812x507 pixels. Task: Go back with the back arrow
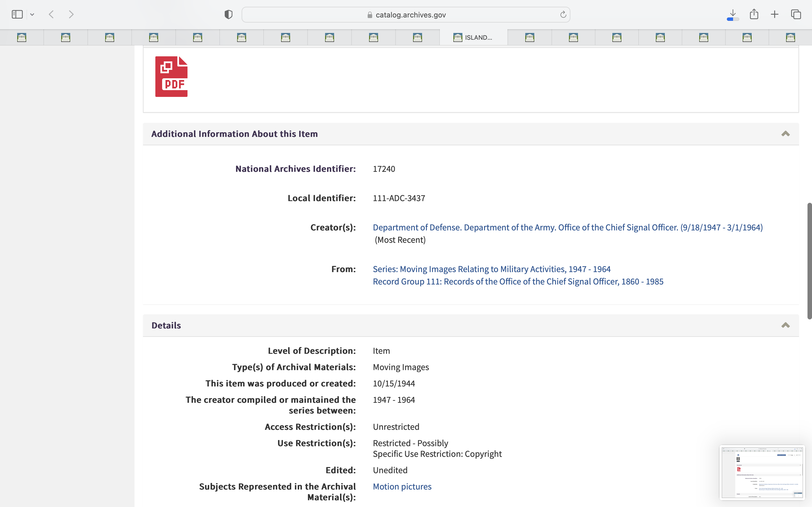pyautogui.click(x=51, y=14)
